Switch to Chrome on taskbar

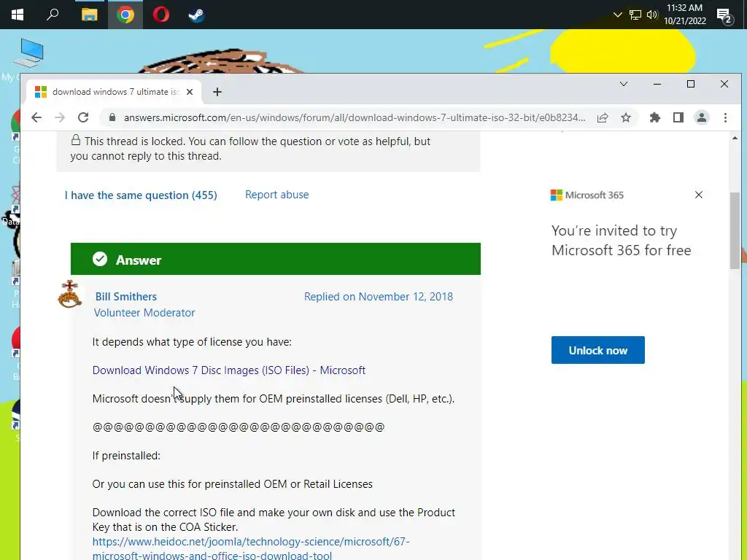125,15
